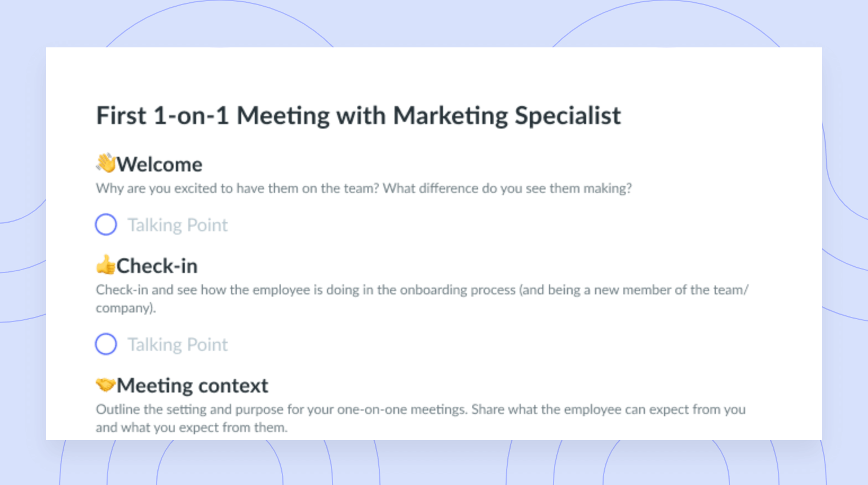Check the Talking Point circle under Check-in
The width and height of the screenshot is (868, 485).
(x=106, y=344)
